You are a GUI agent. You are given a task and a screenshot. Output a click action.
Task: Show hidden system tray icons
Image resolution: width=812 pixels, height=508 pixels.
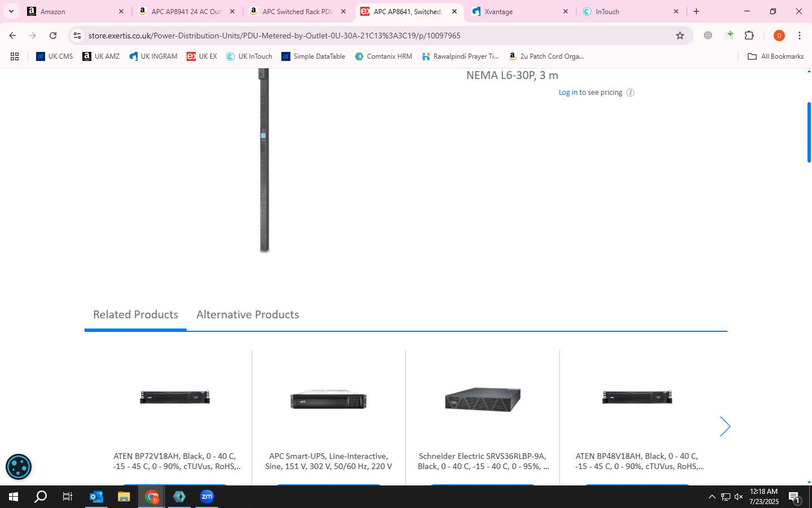pyautogui.click(x=712, y=497)
